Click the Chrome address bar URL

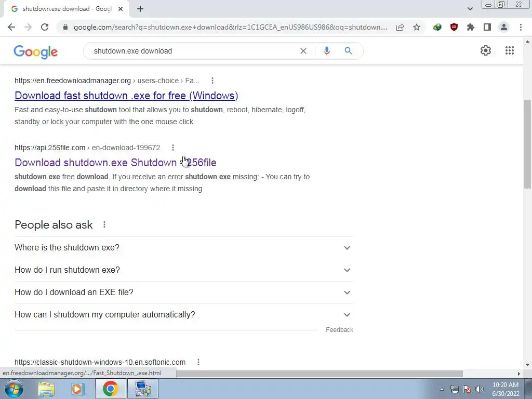(230, 27)
